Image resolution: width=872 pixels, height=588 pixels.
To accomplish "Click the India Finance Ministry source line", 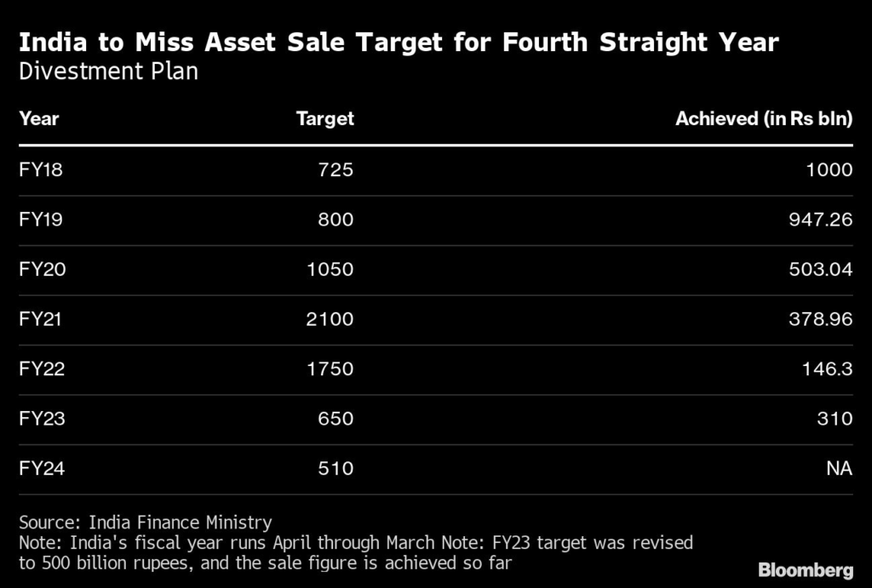I will (145, 522).
